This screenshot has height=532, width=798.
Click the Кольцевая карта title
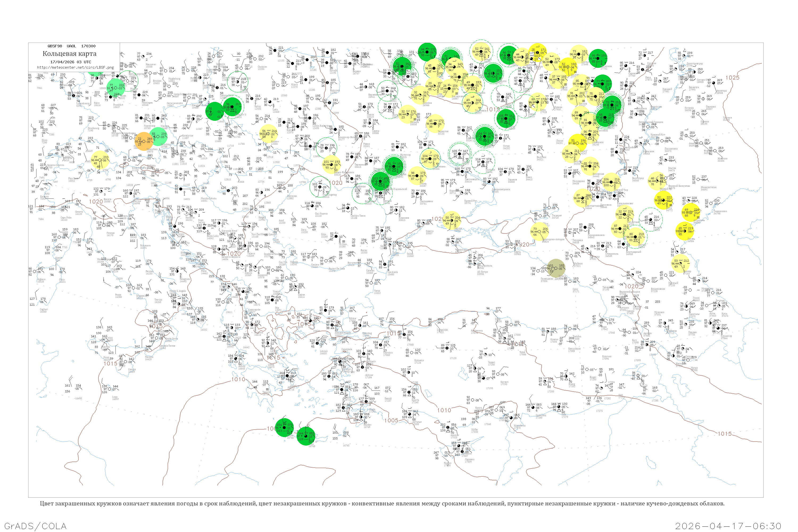pos(69,54)
